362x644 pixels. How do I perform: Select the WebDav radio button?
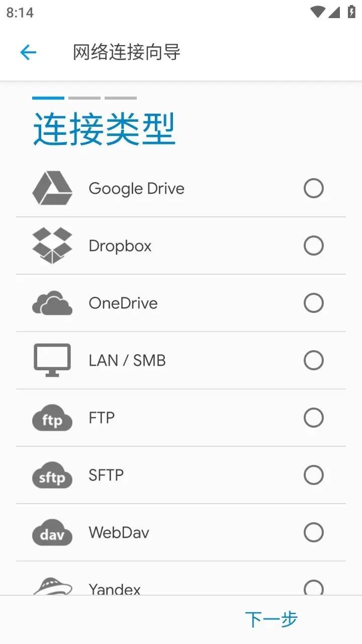[x=314, y=532]
